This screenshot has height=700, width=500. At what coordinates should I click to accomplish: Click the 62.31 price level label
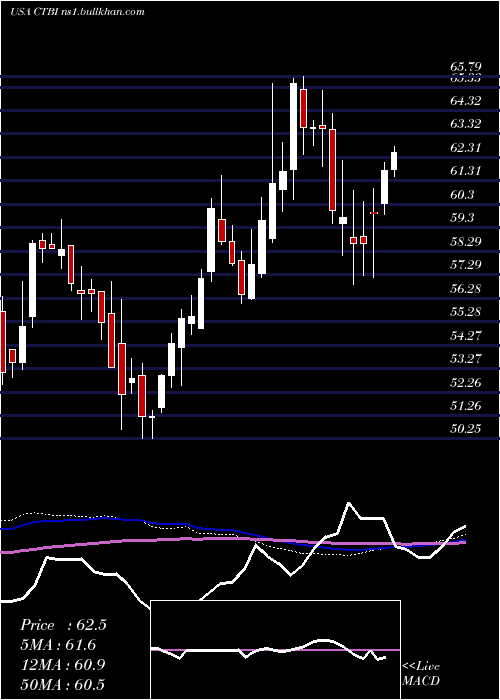[x=466, y=147]
